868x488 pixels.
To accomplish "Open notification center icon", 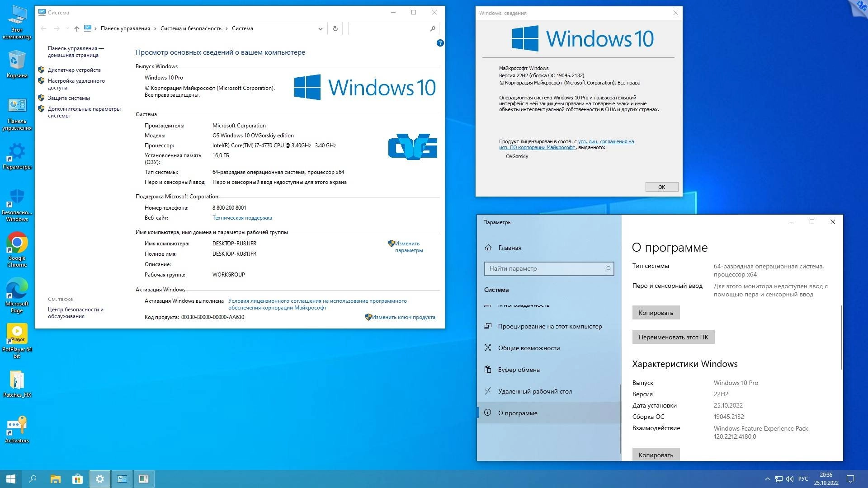I will [x=850, y=479].
